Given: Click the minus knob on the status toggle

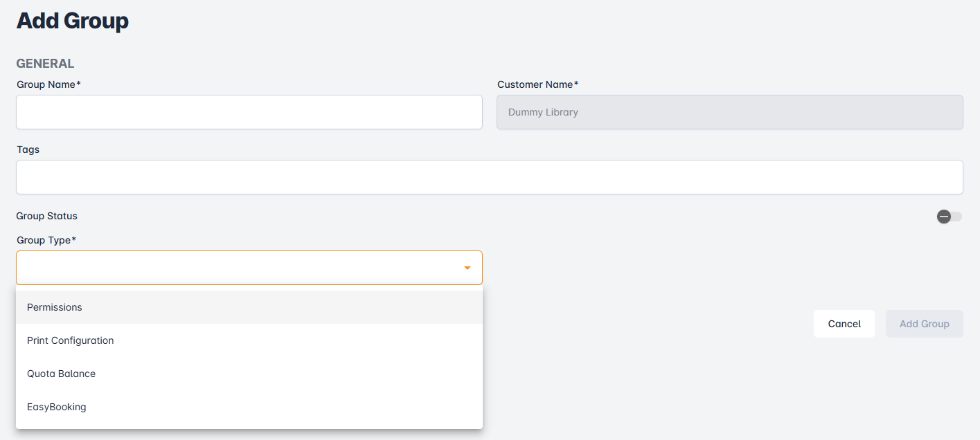Looking at the screenshot, I should click(x=943, y=217).
